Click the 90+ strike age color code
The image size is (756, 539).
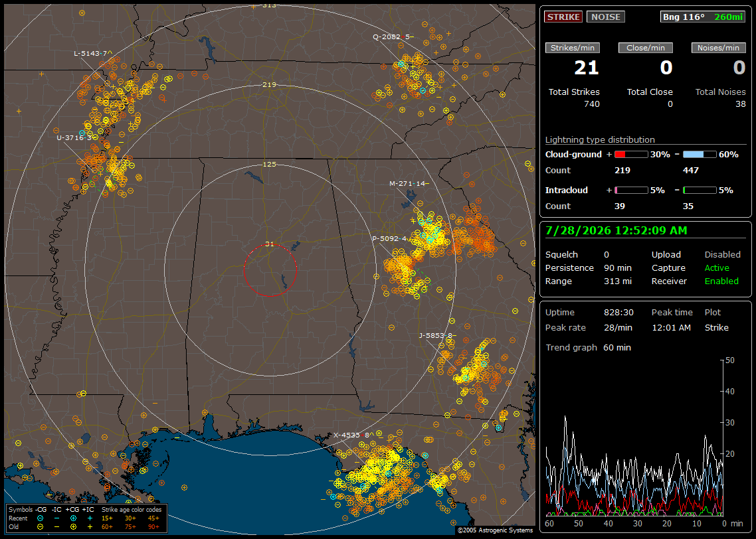tap(154, 527)
